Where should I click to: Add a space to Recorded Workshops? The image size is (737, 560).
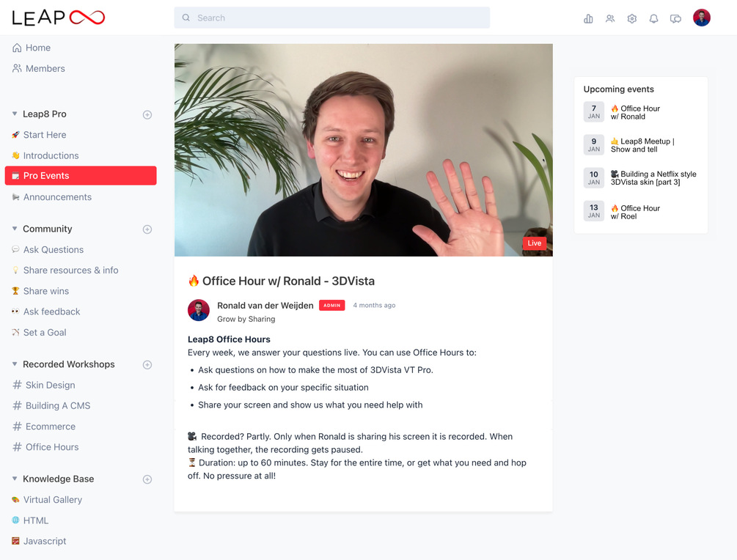[147, 364]
